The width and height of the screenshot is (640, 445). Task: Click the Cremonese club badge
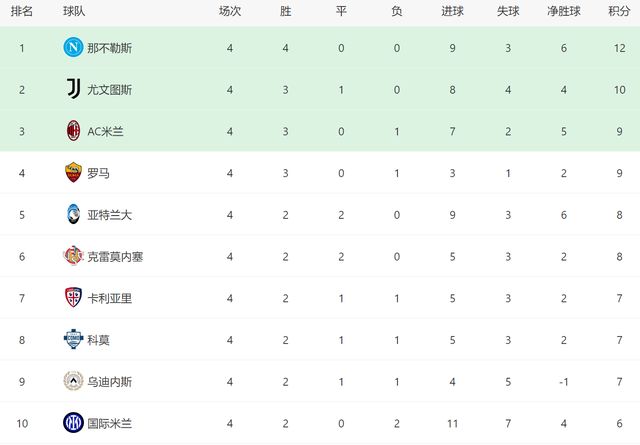pos(72,256)
